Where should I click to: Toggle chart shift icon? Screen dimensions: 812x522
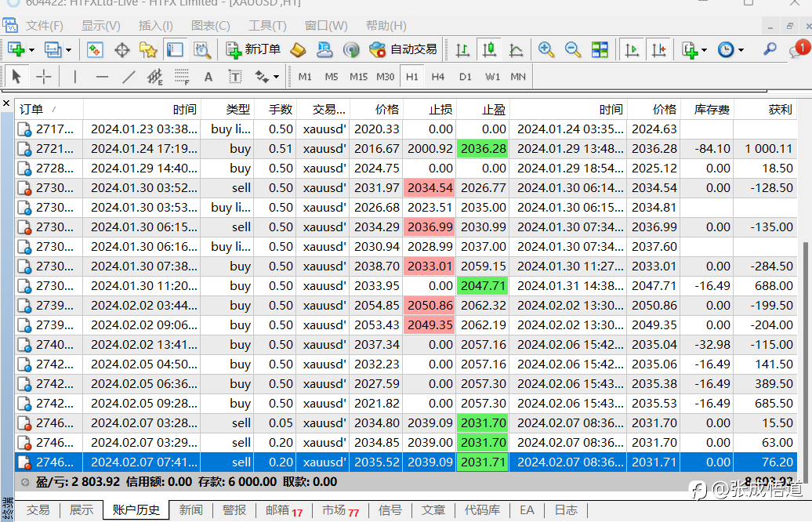[658, 49]
